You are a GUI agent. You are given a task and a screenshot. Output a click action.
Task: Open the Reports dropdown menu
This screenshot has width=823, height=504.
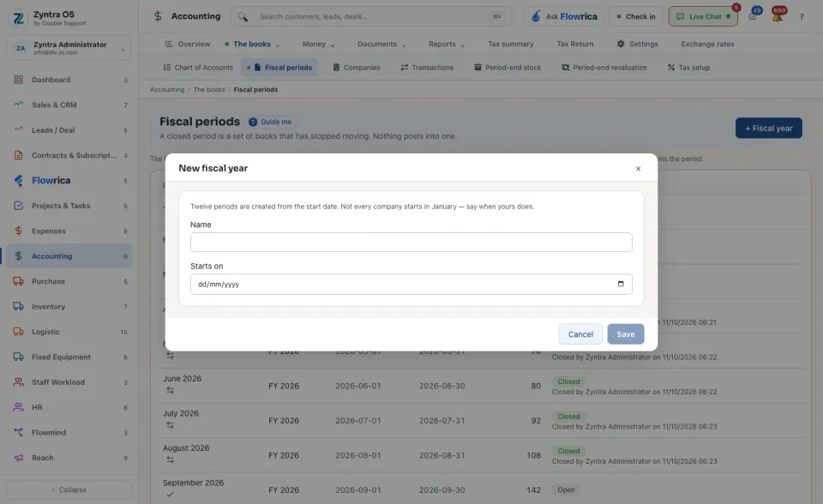[x=447, y=44]
